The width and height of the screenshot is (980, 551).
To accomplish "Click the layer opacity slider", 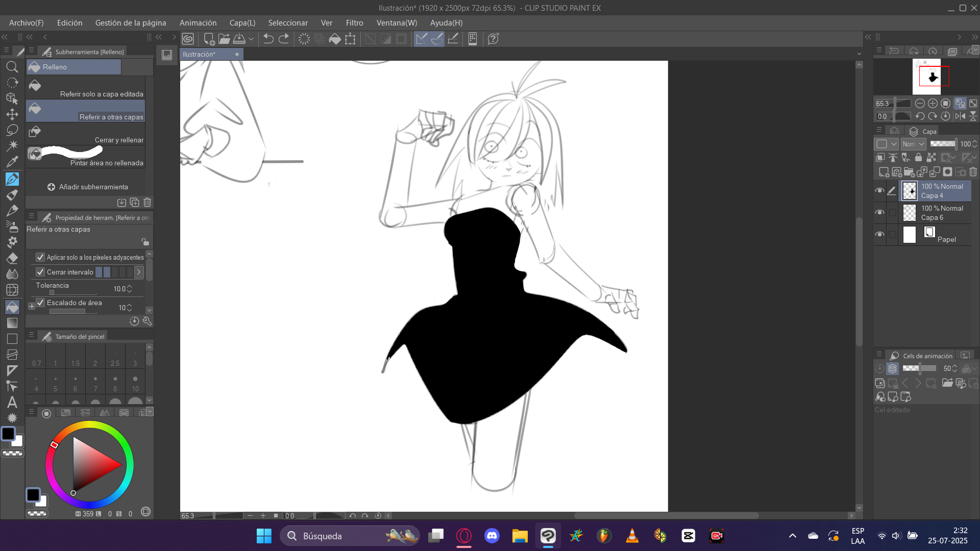I will click(x=943, y=144).
